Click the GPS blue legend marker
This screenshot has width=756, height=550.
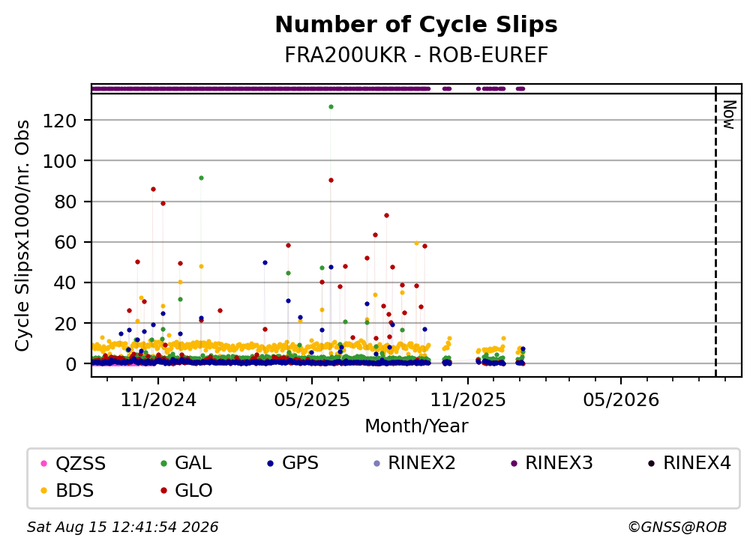tap(271, 464)
